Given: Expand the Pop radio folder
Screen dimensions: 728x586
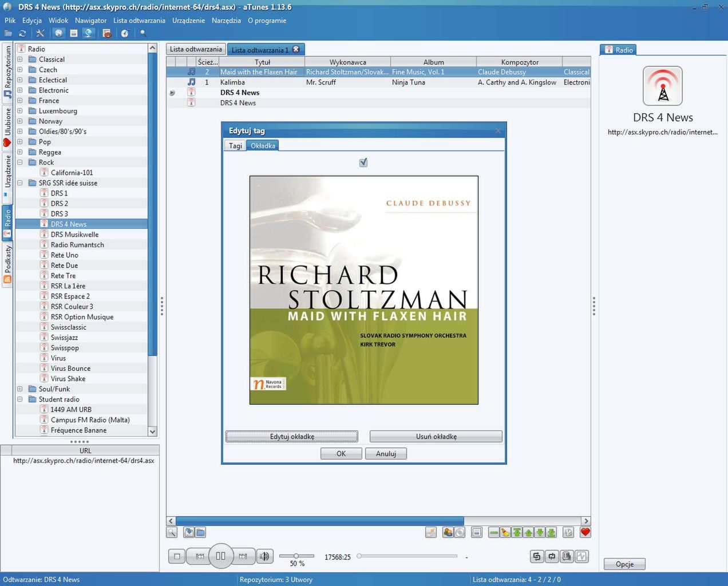Looking at the screenshot, I should click(19, 142).
